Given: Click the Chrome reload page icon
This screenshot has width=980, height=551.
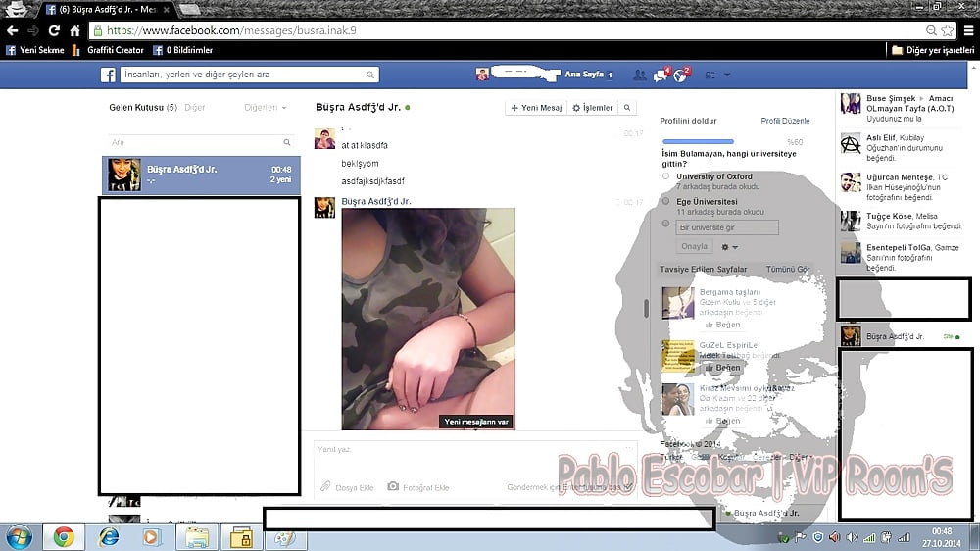Looking at the screenshot, I should (54, 30).
